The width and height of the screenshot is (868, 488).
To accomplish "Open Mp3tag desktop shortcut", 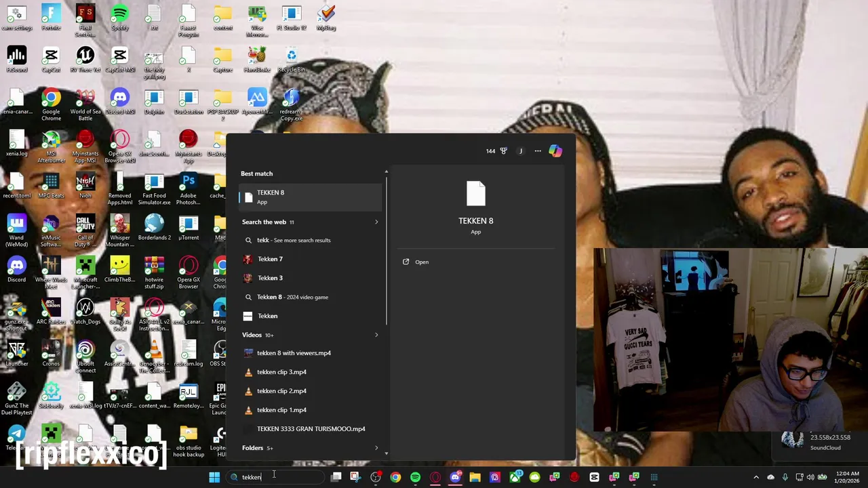I will coord(326,18).
